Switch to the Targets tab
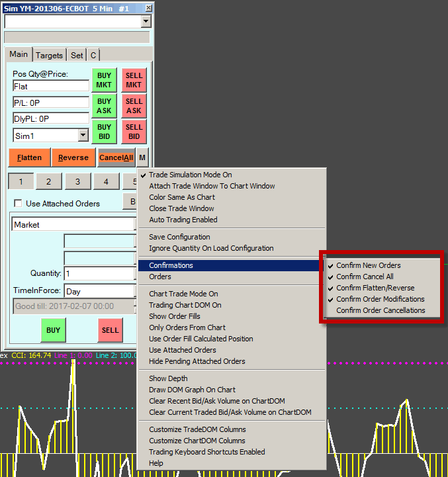 (x=50, y=56)
